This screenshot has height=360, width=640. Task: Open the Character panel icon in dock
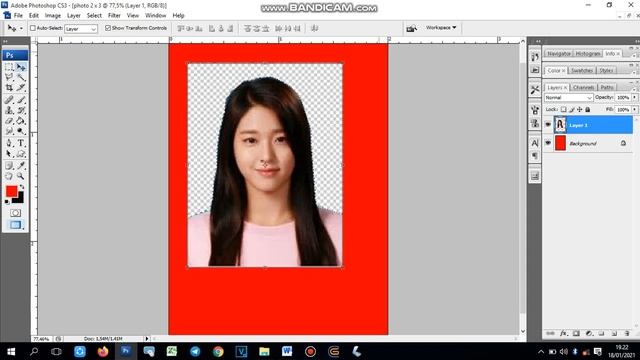click(535, 143)
